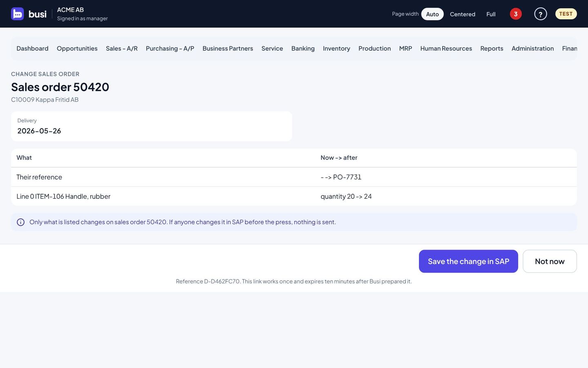588x368 pixels.
Task: Click the 'Now -> after' column header
Action: pyautogui.click(x=339, y=158)
